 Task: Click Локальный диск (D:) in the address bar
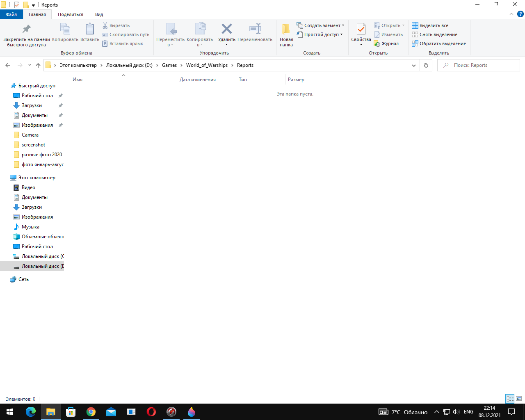pos(129,65)
